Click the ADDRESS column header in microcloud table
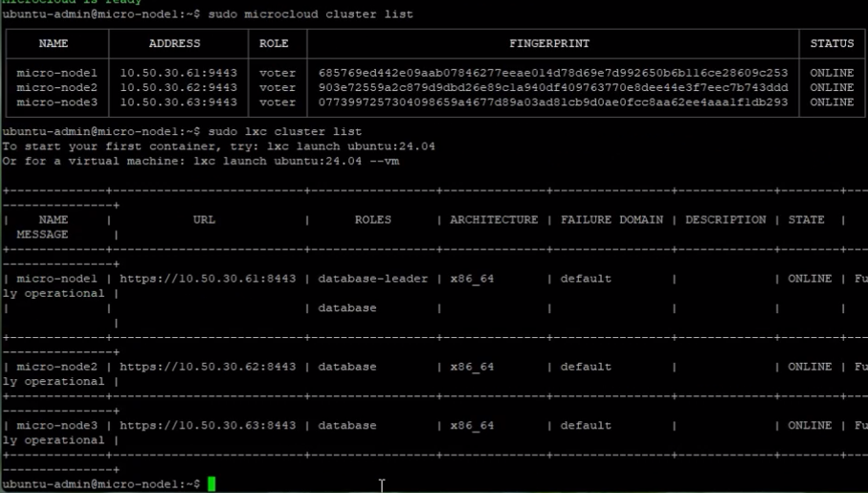868x493 pixels. [x=174, y=43]
